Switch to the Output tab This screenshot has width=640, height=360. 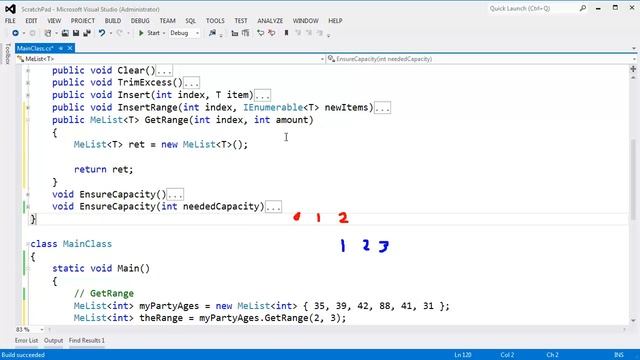[x=53, y=340]
